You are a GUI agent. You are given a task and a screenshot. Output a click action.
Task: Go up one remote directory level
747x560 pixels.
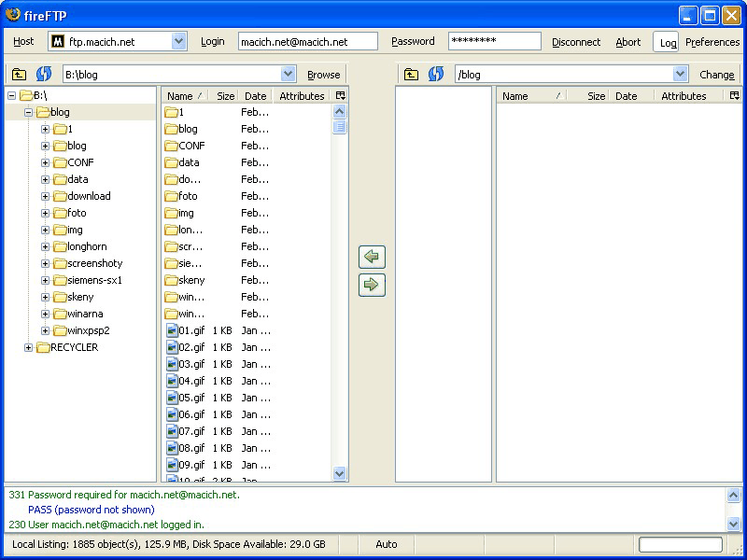click(411, 75)
